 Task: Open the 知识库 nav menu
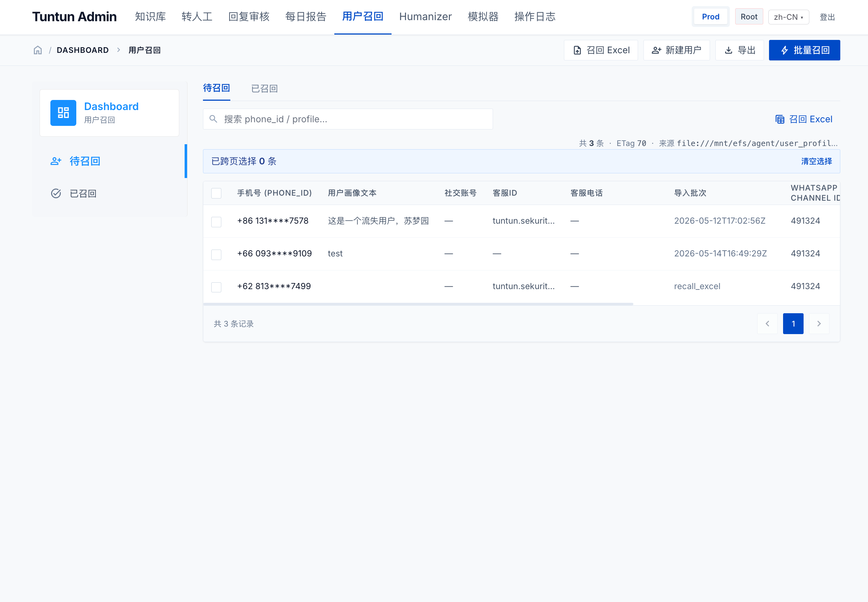(150, 17)
